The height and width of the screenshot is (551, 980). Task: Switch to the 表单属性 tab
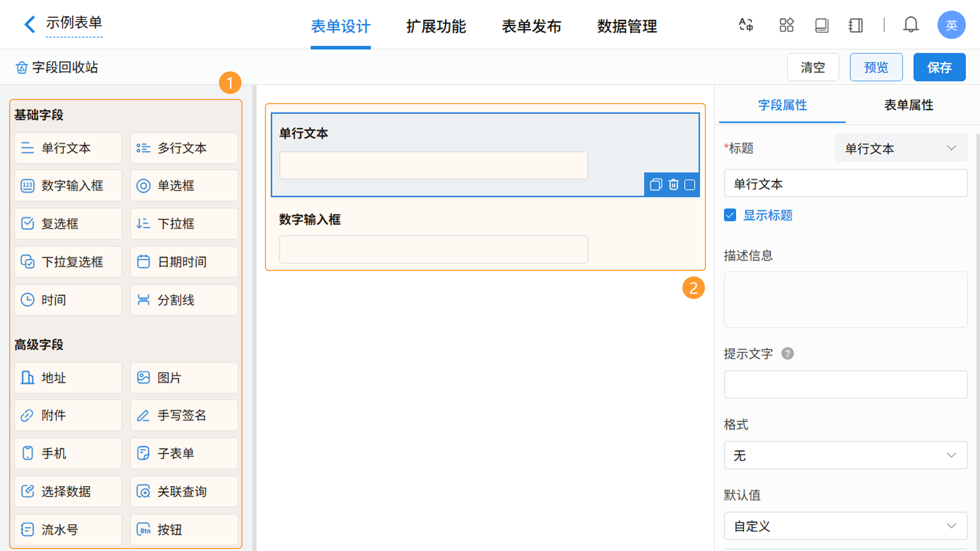tap(909, 105)
